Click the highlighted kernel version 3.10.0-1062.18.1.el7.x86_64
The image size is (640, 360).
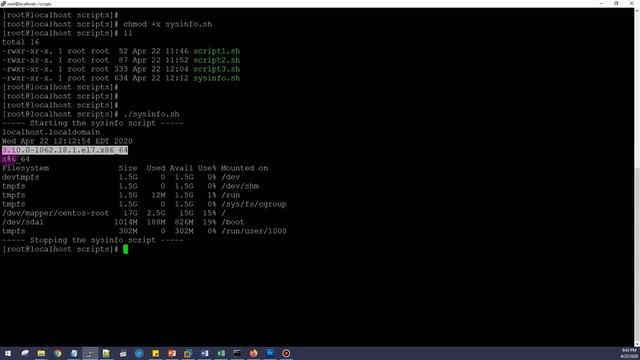click(x=65, y=150)
